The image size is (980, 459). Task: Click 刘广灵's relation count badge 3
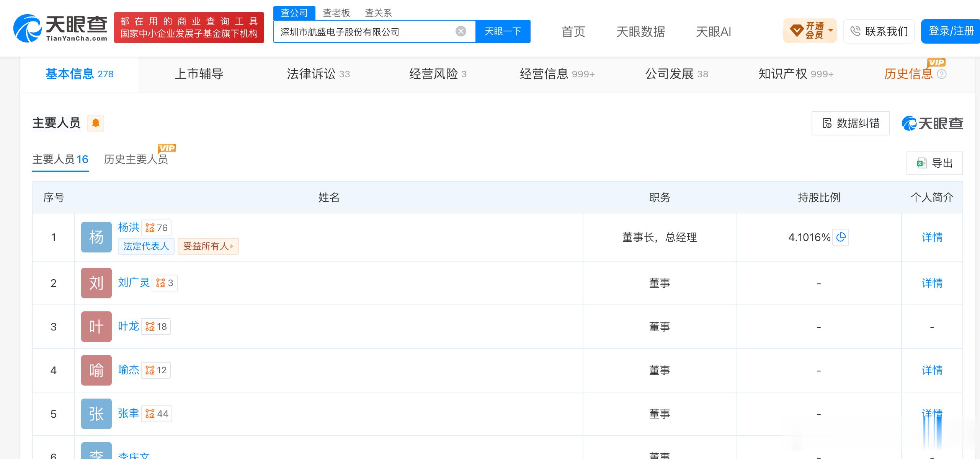click(x=165, y=283)
